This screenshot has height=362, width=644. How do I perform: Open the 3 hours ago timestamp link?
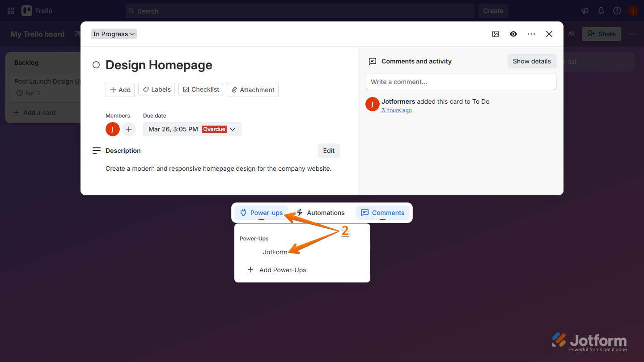(397, 110)
